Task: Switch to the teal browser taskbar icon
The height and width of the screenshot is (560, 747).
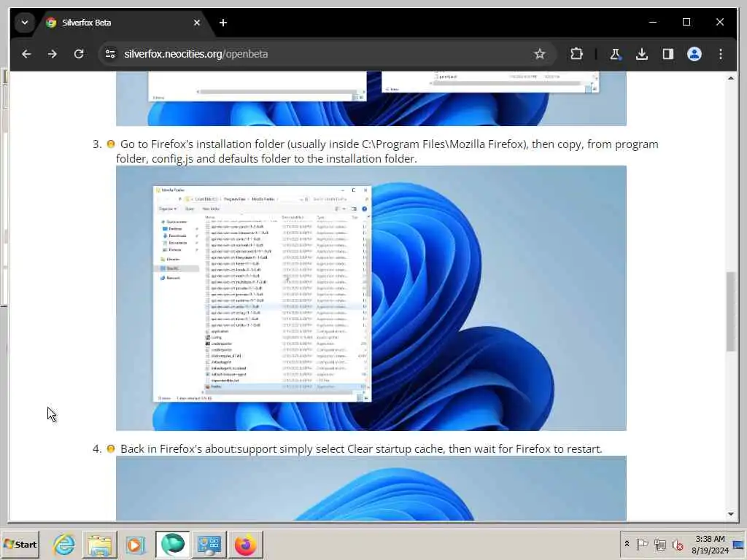Action: [172, 544]
